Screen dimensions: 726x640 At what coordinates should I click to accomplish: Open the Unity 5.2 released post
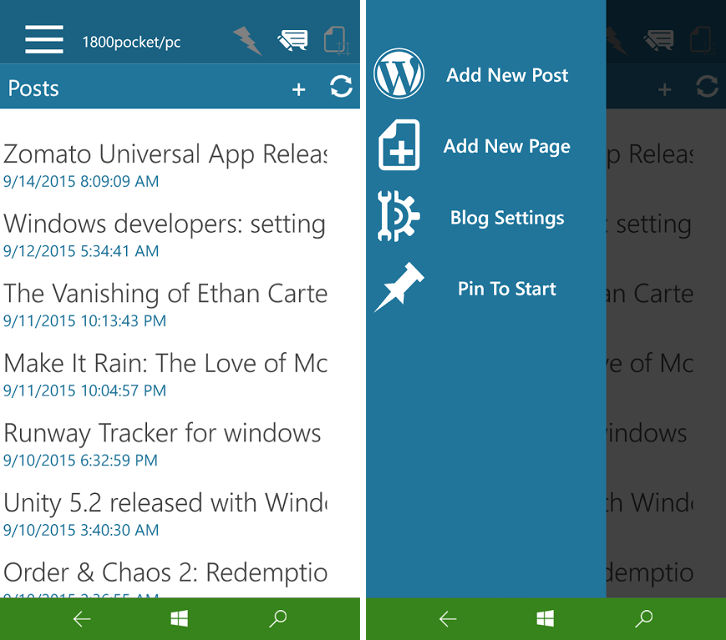(x=165, y=503)
